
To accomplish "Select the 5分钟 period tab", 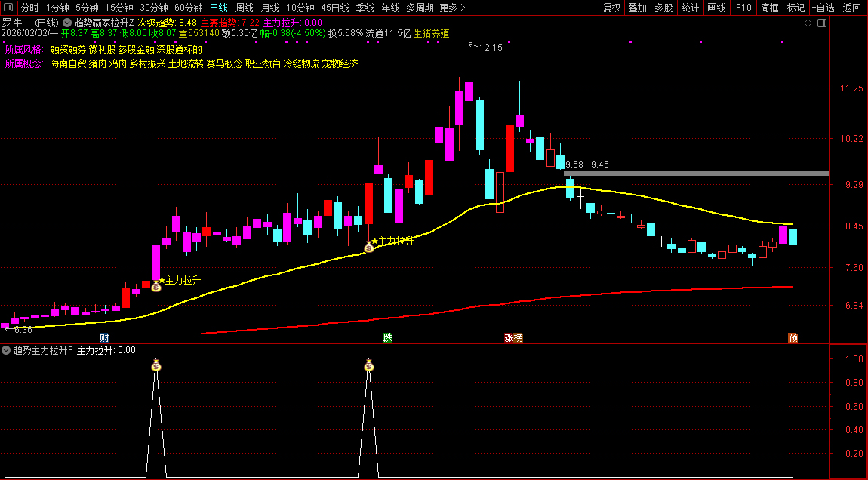I will click(x=87, y=8).
